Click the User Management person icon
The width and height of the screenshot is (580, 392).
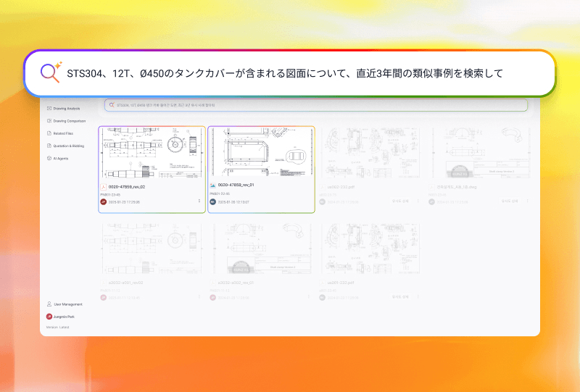point(49,304)
